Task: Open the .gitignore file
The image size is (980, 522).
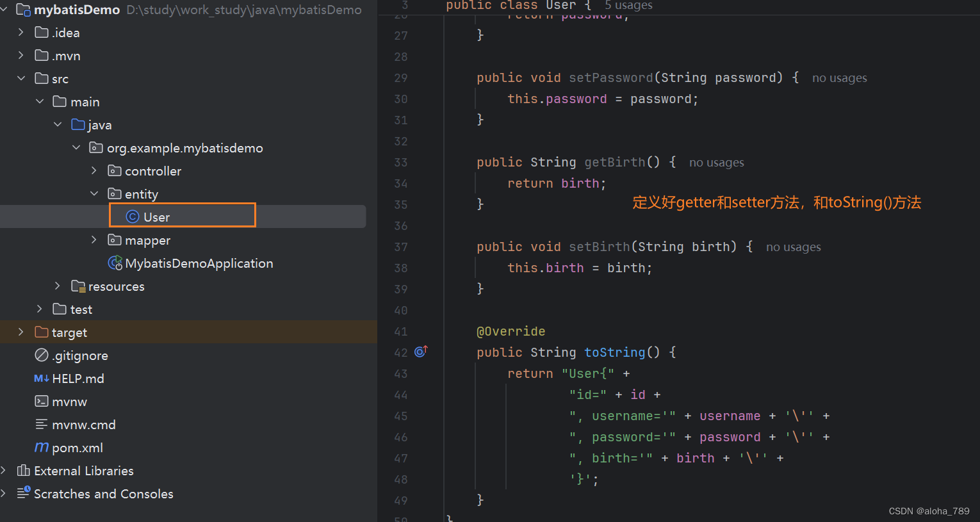Action: 80,355
